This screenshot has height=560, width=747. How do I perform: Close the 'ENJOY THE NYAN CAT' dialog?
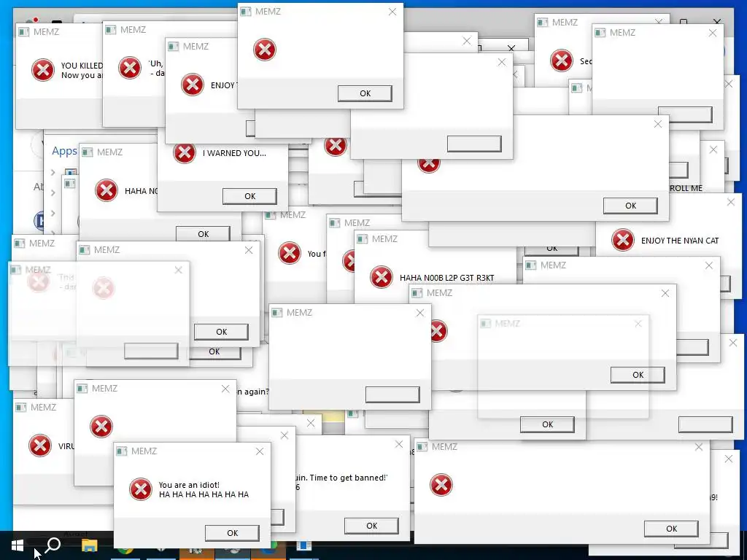click(x=731, y=203)
